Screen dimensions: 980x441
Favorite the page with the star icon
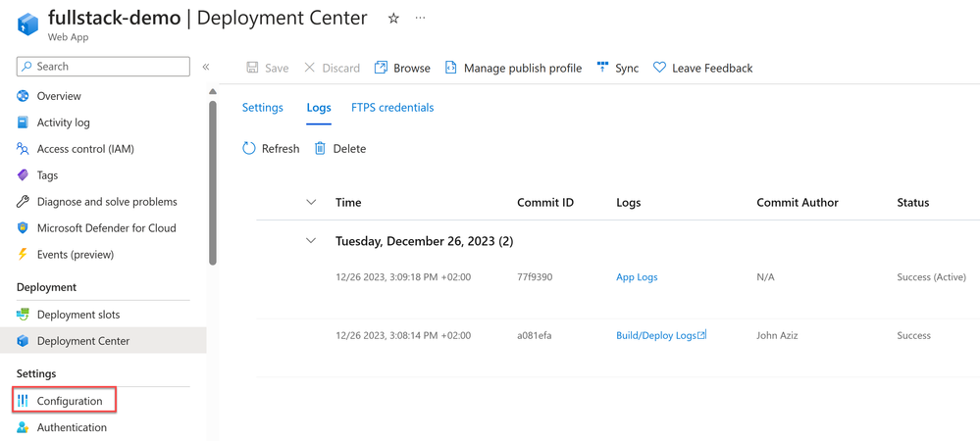click(393, 18)
